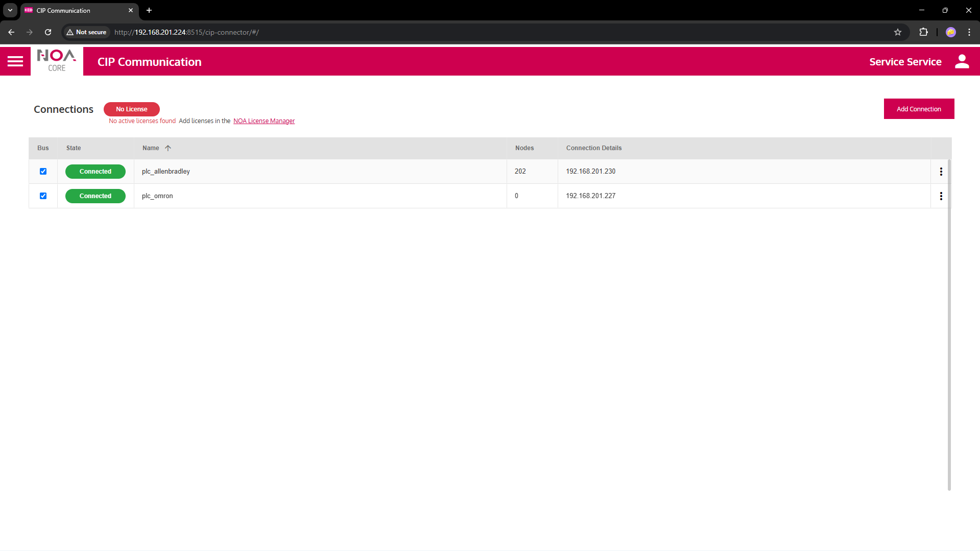
Task: Open the tab search dropdown
Action: (x=10, y=10)
